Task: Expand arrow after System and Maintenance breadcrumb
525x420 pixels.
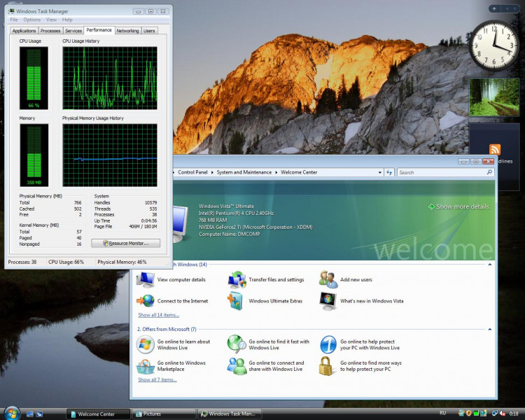Action: 276,172
